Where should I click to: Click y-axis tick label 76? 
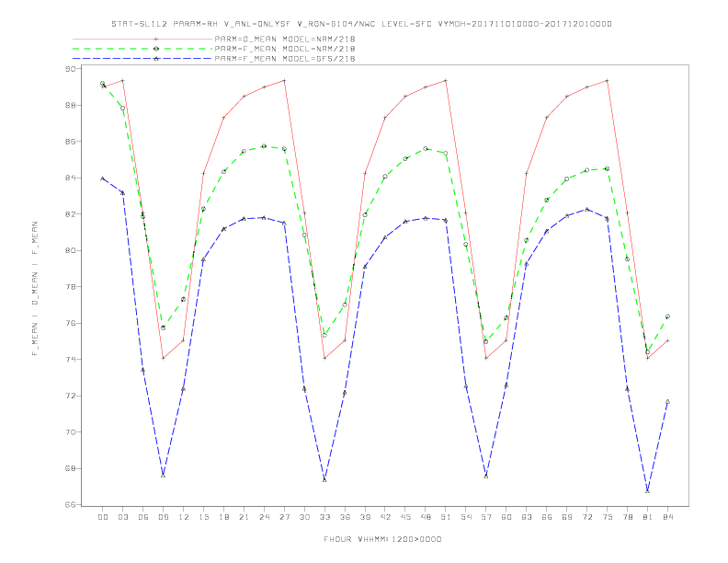(71, 323)
